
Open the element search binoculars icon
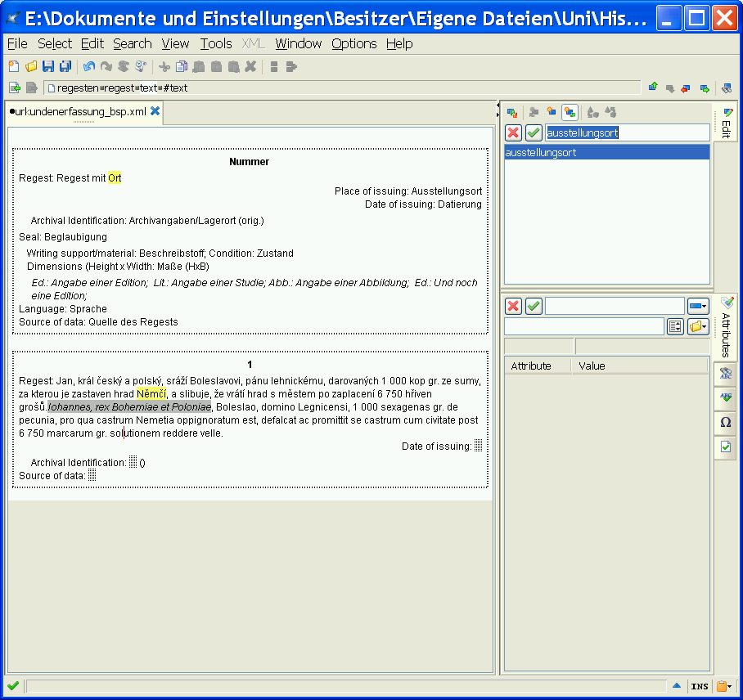pyautogui.click(x=727, y=88)
